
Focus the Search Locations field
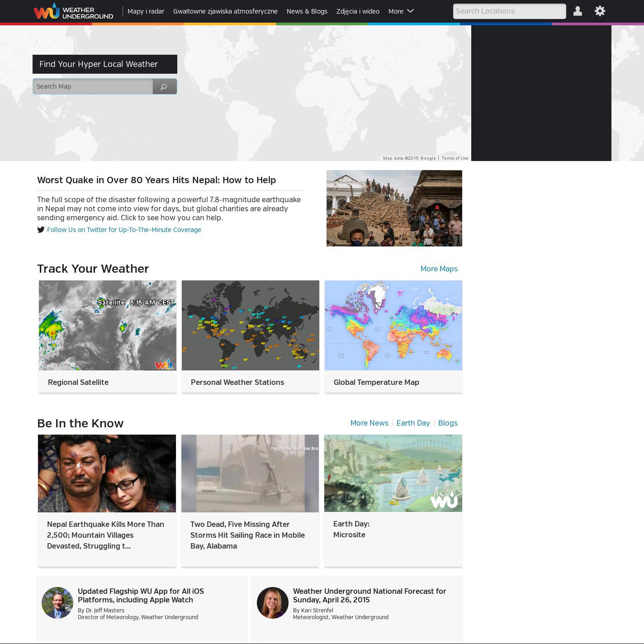tap(509, 11)
